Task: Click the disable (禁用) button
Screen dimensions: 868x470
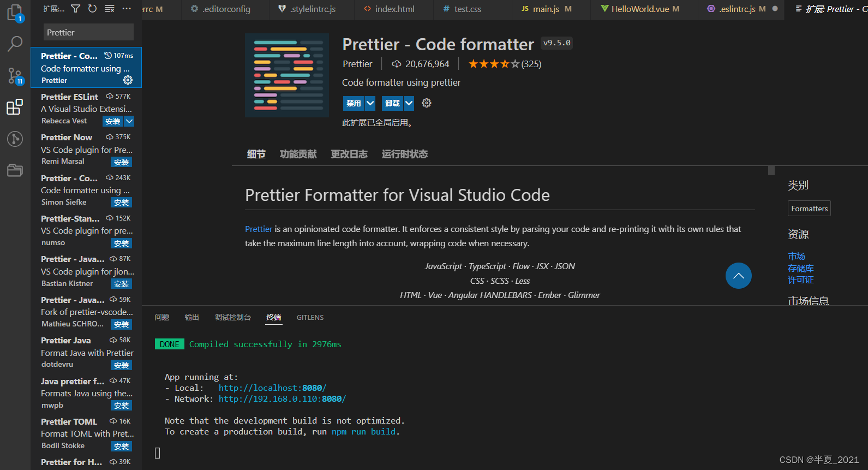Action: click(354, 103)
